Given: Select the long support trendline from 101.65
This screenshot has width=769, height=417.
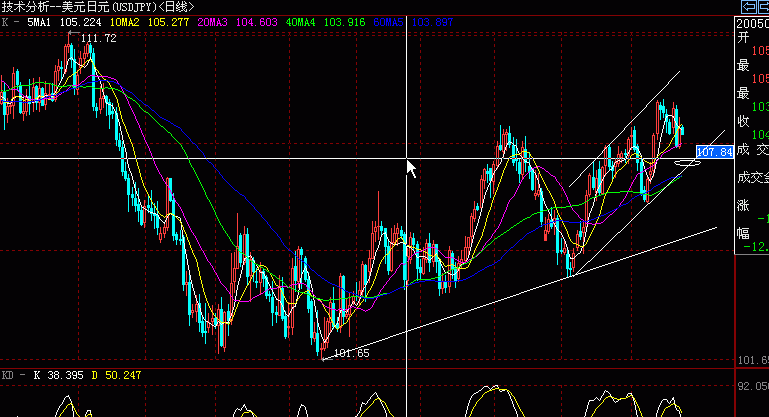Looking at the screenshot, I should 519,293.
